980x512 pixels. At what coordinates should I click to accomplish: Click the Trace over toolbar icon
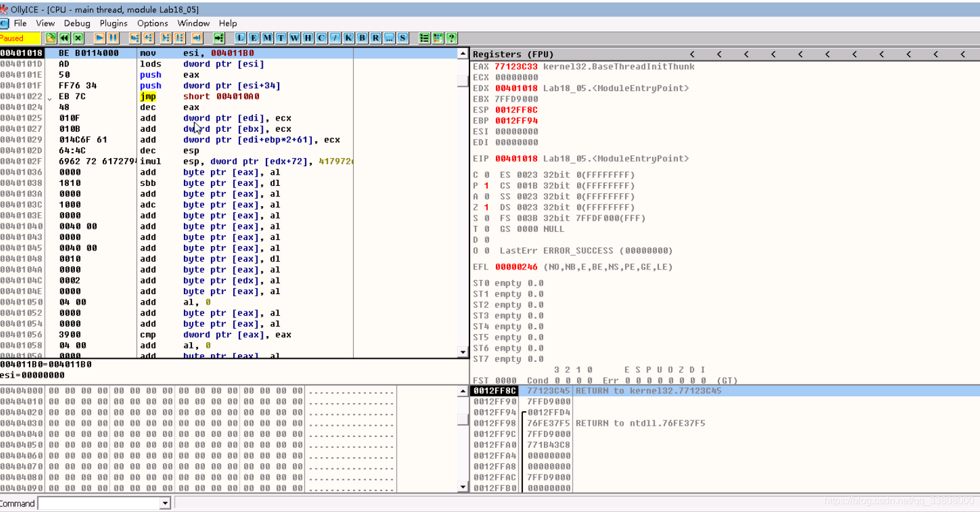pos(180,38)
